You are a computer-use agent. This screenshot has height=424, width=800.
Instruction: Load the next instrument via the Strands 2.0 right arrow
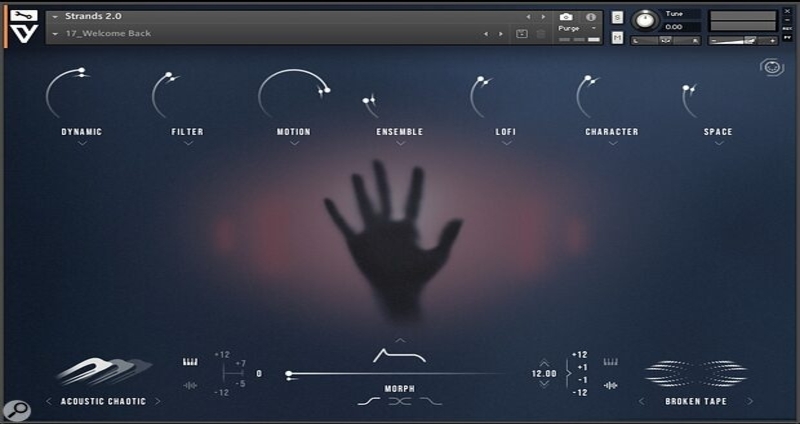[x=543, y=17]
